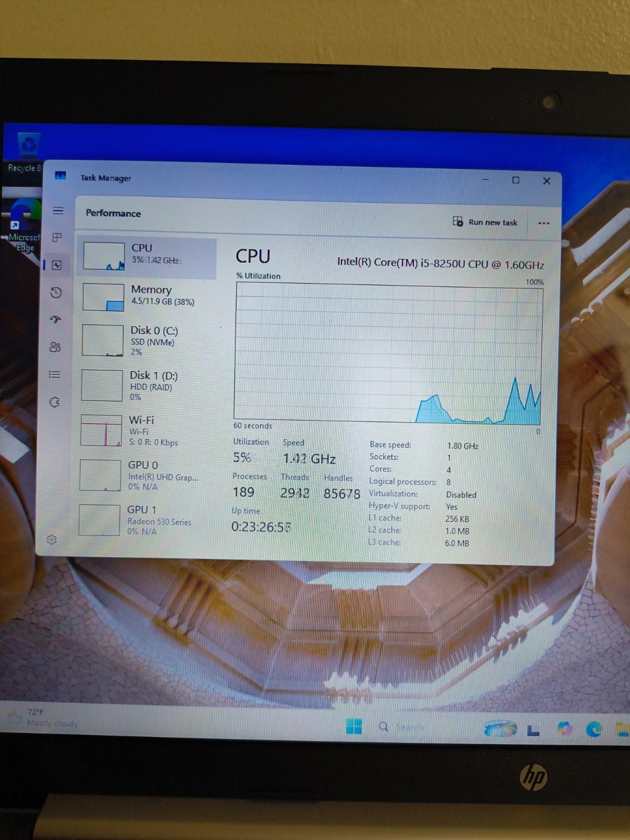The width and height of the screenshot is (630, 840).
Task: Click the Intel Core i5-8250U processor name
Action: pos(440,263)
